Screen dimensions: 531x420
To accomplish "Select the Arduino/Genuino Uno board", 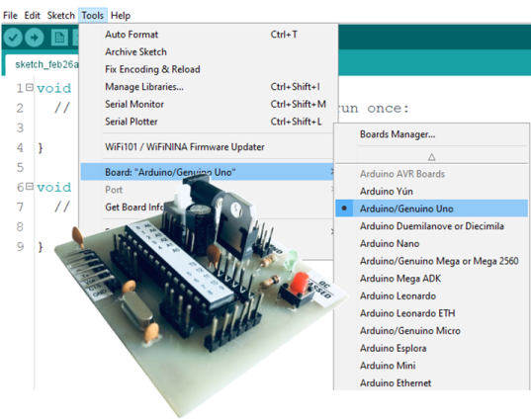I will [x=431, y=209].
